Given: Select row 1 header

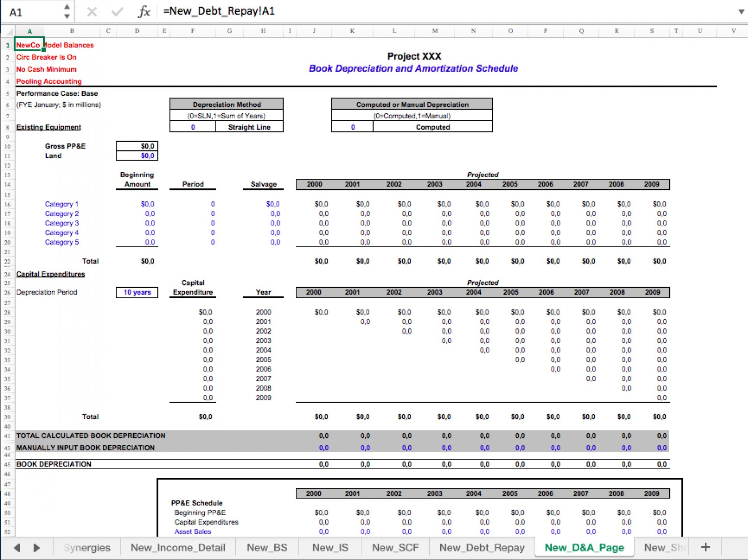Looking at the screenshot, I should [x=7, y=45].
